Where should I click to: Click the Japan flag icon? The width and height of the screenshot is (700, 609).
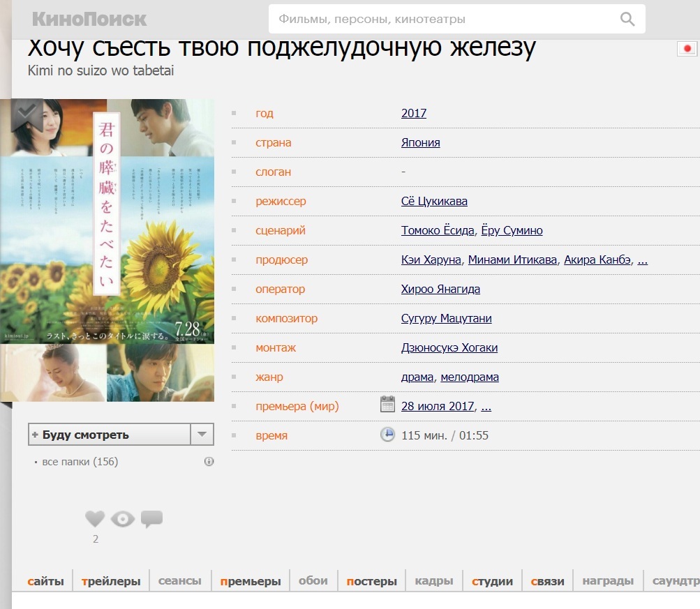tap(687, 48)
